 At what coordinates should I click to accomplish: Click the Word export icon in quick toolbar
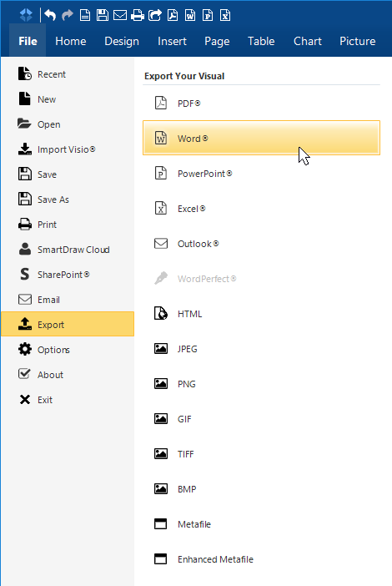pyautogui.click(x=190, y=15)
